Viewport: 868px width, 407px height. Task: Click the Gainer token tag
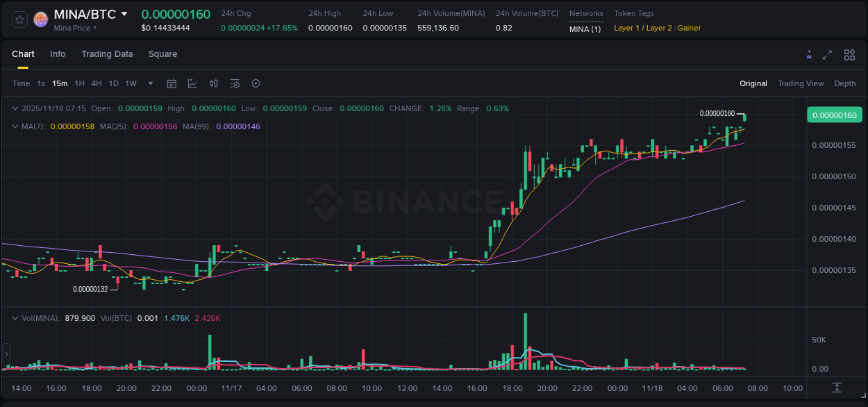click(x=689, y=28)
